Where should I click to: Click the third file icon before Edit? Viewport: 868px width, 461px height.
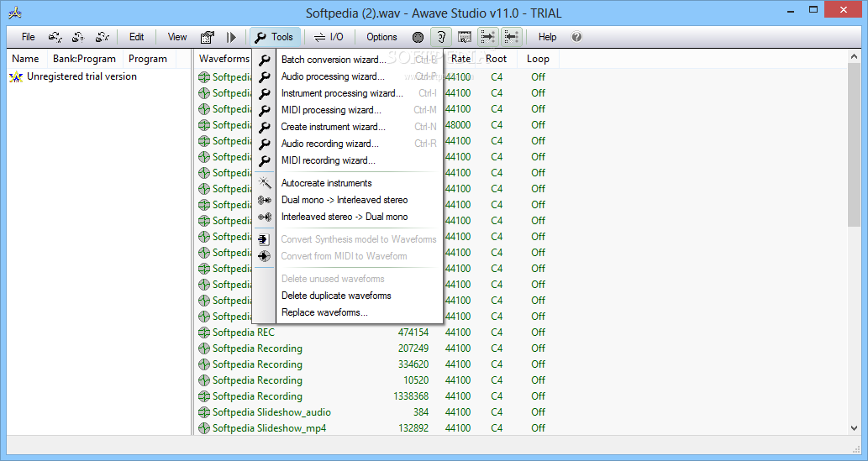click(102, 37)
